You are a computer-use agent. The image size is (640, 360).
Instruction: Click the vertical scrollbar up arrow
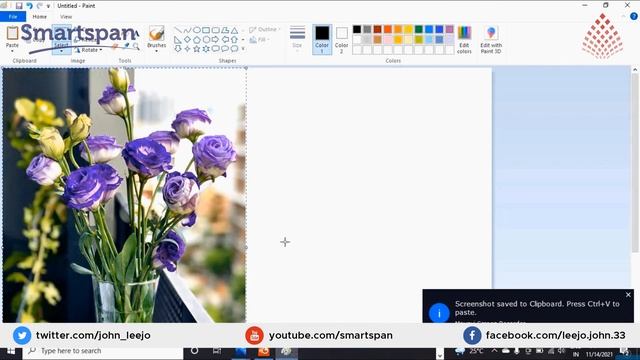[x=635, y=70]
